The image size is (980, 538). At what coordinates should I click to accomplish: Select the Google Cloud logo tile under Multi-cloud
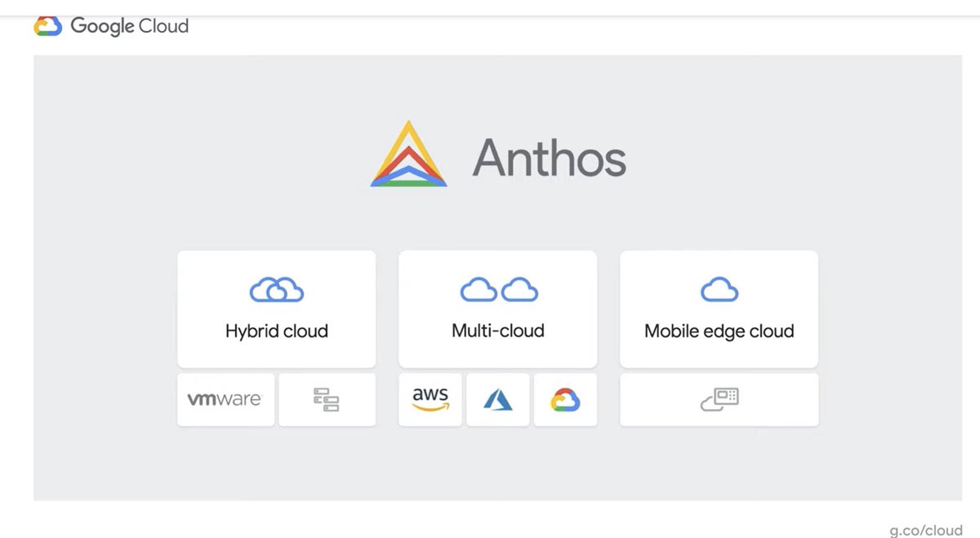tap(565, 400)
